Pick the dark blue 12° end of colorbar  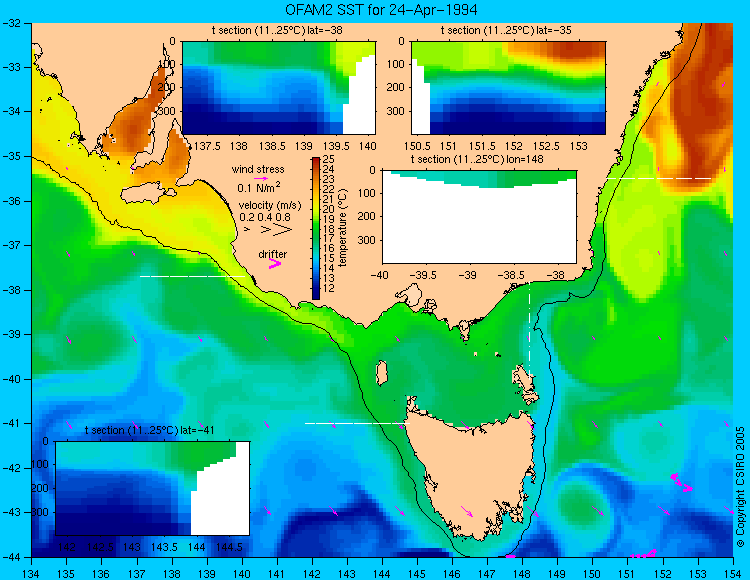coord(316,294)
